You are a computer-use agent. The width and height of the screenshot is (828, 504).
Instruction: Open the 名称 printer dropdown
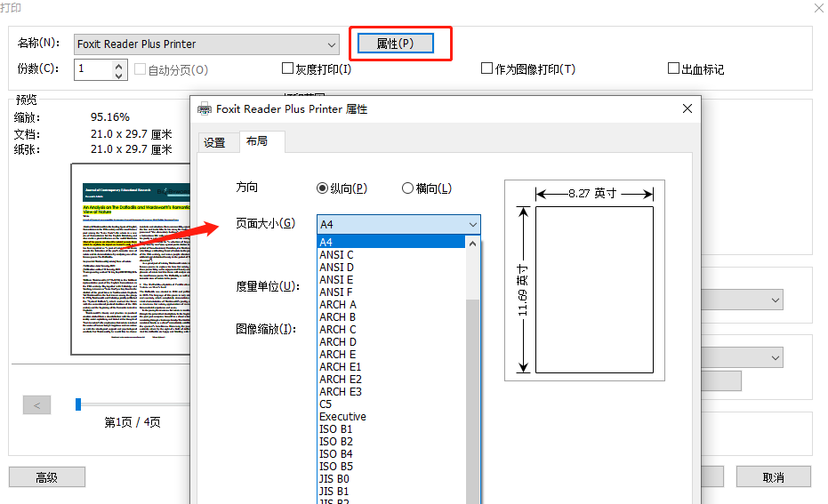[332, 44]
